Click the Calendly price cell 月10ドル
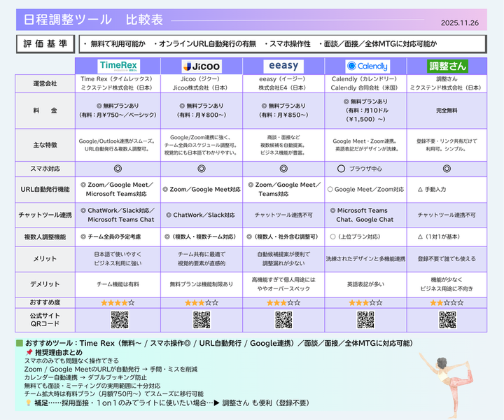The image size is (504, 420). coord(366,111)
